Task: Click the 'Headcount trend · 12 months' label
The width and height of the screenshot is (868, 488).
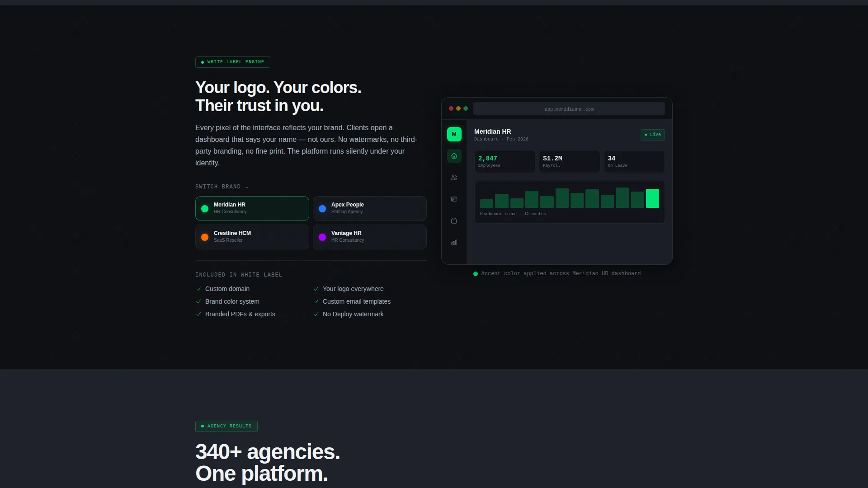Action: click(x=513, y=214)
